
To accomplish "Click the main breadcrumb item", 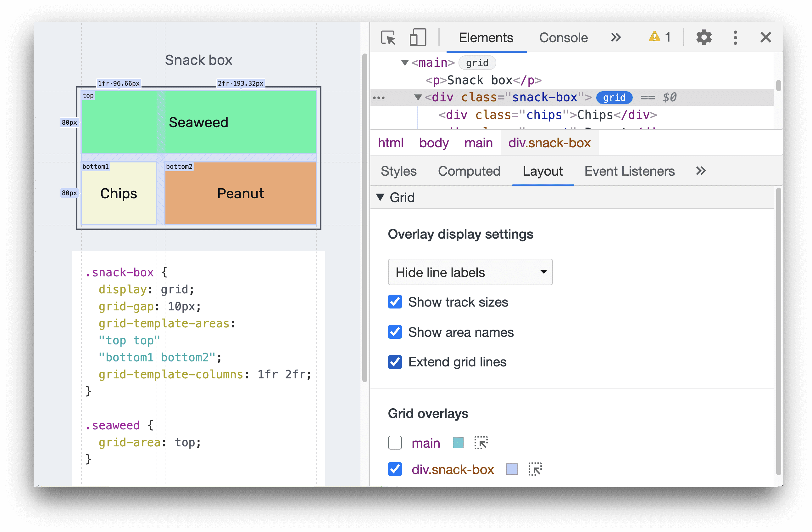I will 478,143.
